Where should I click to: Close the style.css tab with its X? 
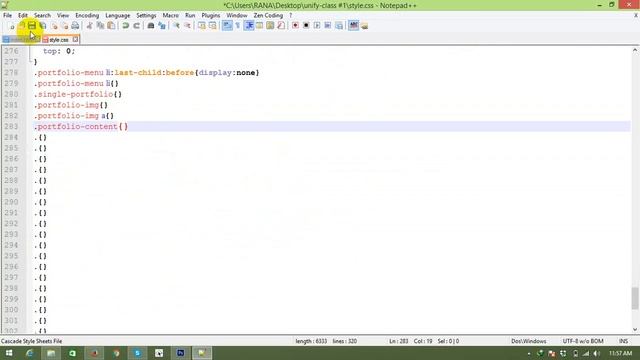[76, 40]
